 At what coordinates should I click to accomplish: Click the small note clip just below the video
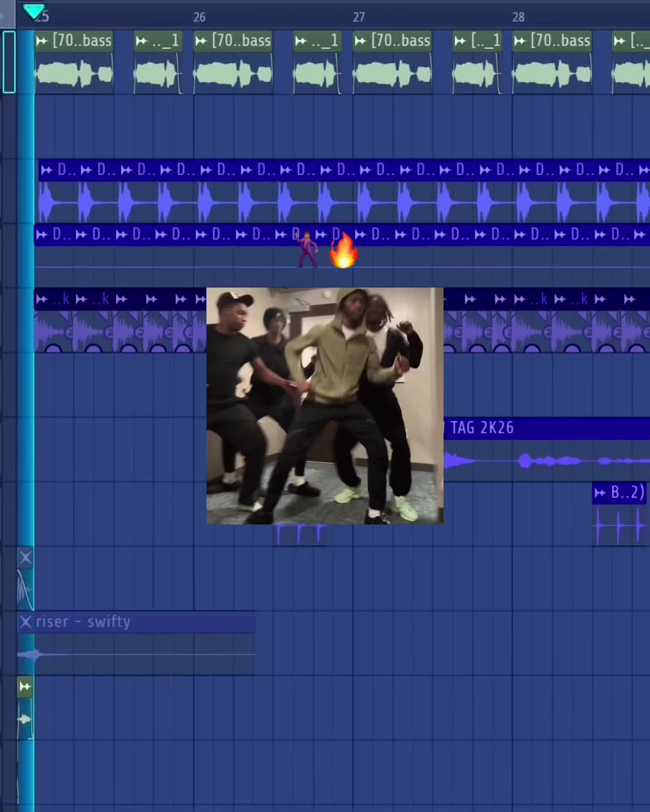[x=300, y=535]
